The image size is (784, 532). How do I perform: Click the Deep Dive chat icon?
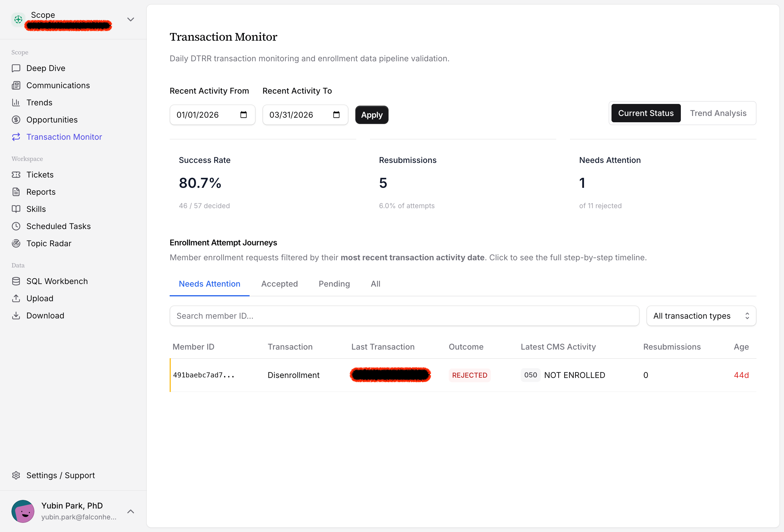point(16,68)
